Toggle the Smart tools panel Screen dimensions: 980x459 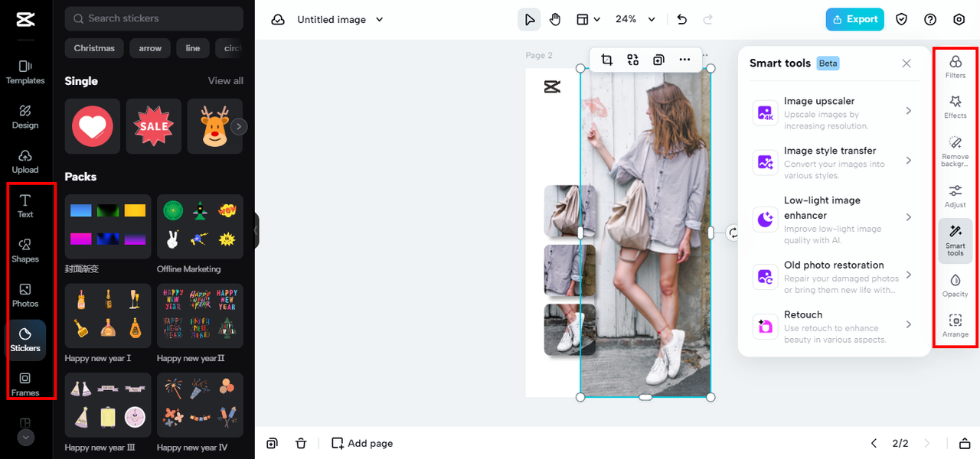point(955,241)
